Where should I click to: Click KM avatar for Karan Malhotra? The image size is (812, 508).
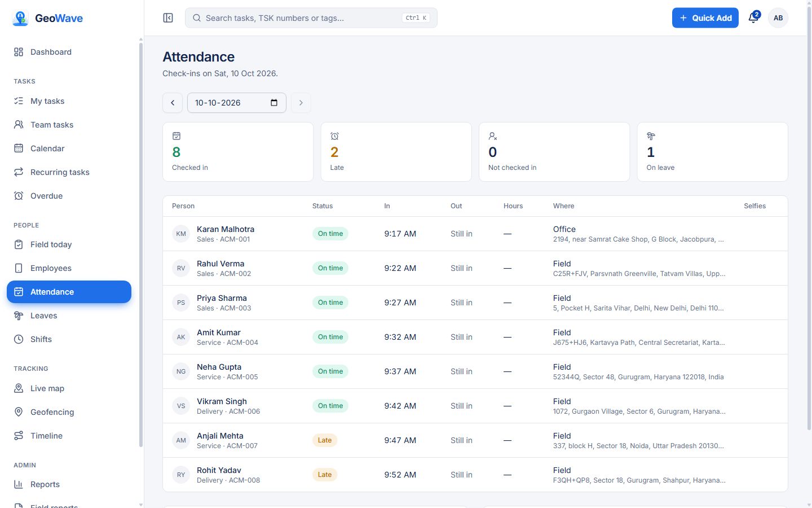[181, 234]
